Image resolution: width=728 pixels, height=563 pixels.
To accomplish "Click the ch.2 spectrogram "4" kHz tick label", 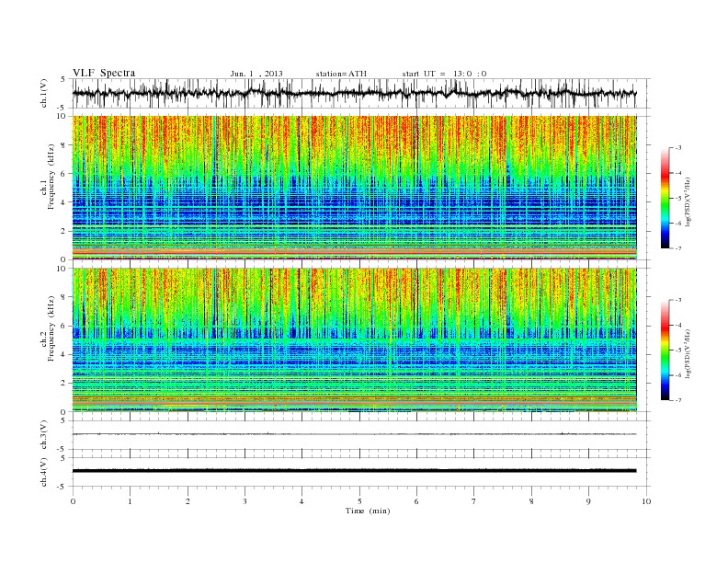I will pos(63,354).
